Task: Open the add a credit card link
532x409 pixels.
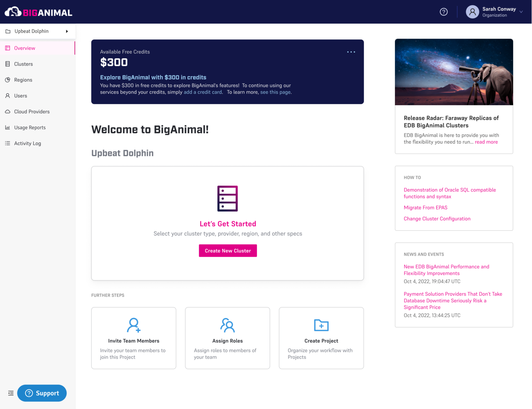Action: (x=203, y=92)
